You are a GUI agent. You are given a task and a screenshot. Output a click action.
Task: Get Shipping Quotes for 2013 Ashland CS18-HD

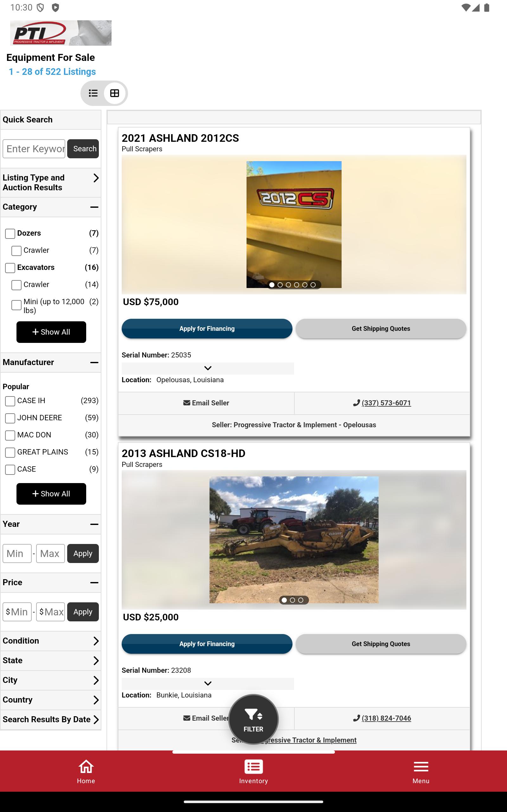tap(381, 644)
